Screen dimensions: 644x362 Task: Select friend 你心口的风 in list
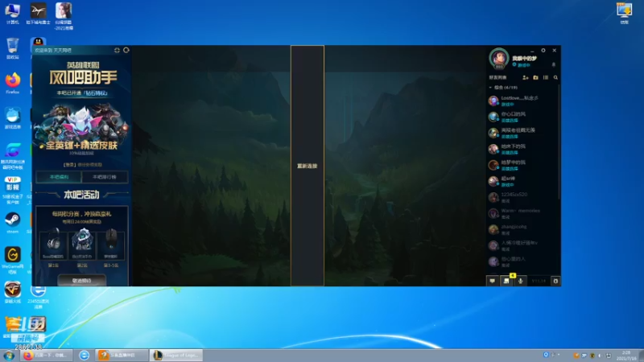coord(522,117)
